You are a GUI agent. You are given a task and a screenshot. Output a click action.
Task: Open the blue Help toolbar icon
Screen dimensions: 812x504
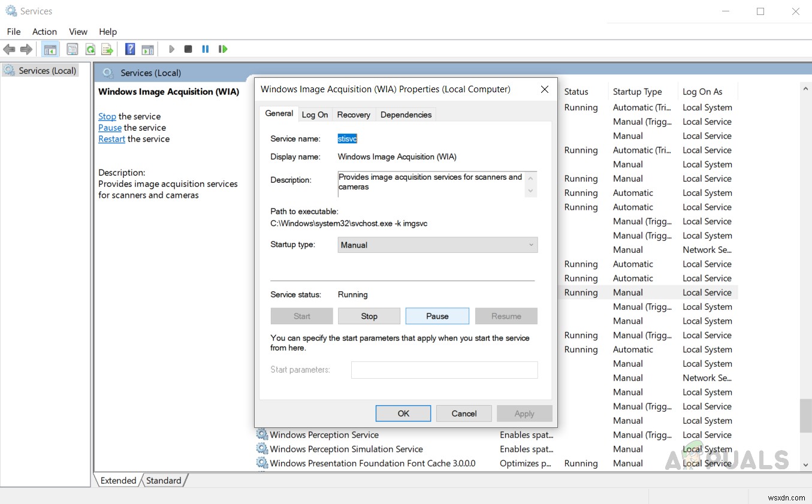(130, 49)
